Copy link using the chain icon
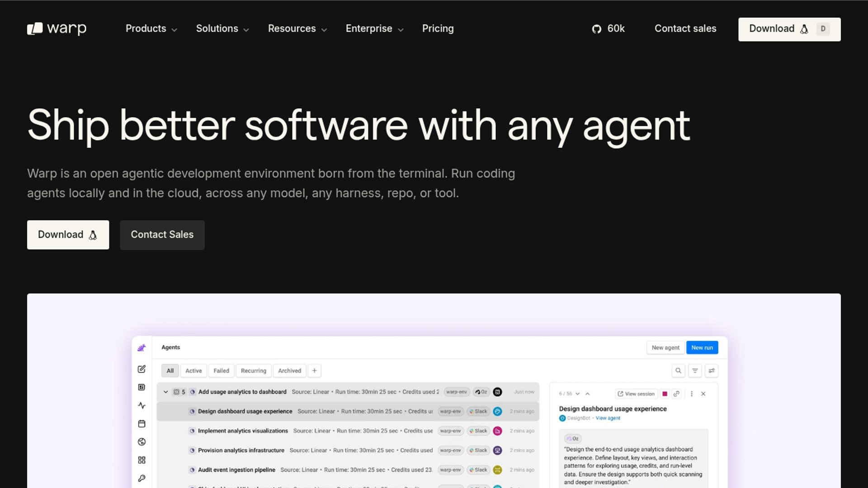The height and width of the screenshot is (488, 868). coord(676,394)
